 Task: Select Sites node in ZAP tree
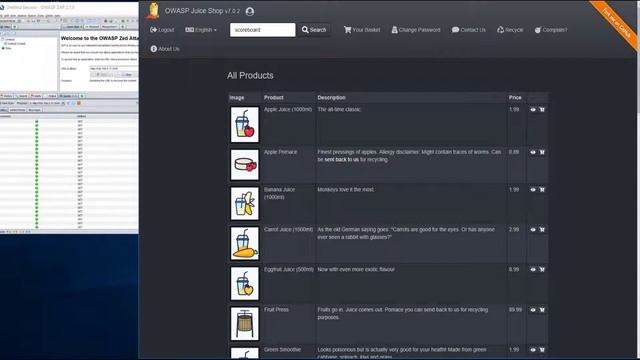[6, 48]
